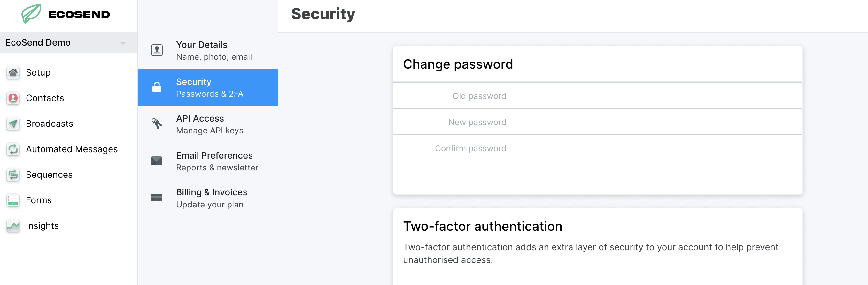
Task: Click the Contacts person icon
Action: pos(13,98)
